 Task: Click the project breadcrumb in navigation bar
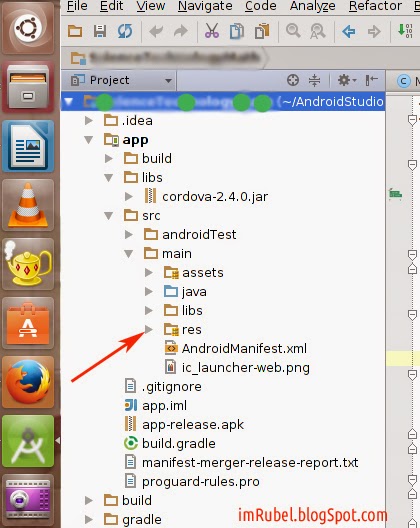[x=167, y=58]
